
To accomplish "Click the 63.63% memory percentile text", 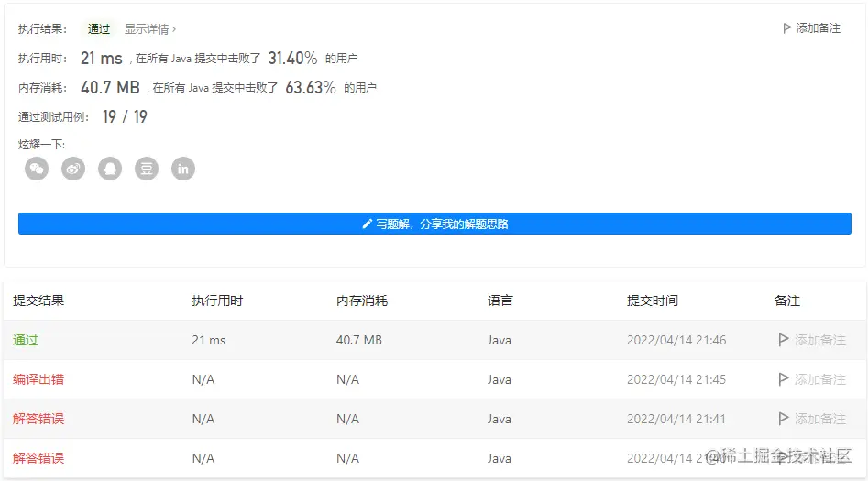I will (311, 87).
